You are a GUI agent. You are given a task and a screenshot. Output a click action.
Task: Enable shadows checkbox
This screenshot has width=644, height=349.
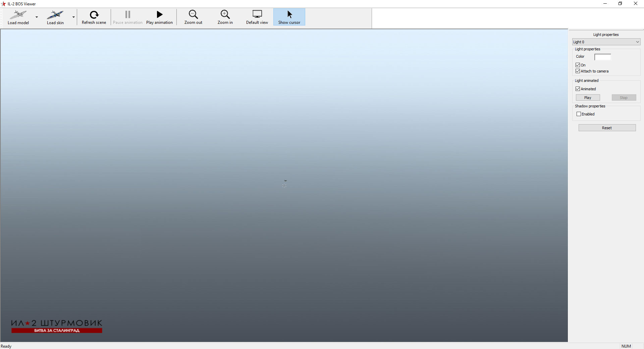[579, 114]
